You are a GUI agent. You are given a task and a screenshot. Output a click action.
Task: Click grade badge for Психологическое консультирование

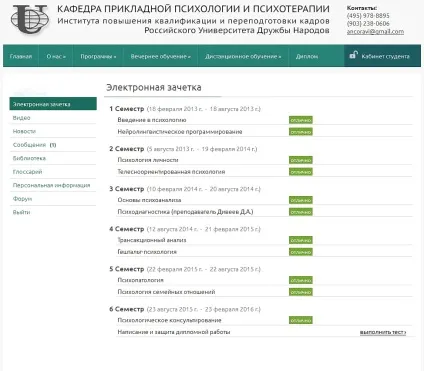(301, 320)
